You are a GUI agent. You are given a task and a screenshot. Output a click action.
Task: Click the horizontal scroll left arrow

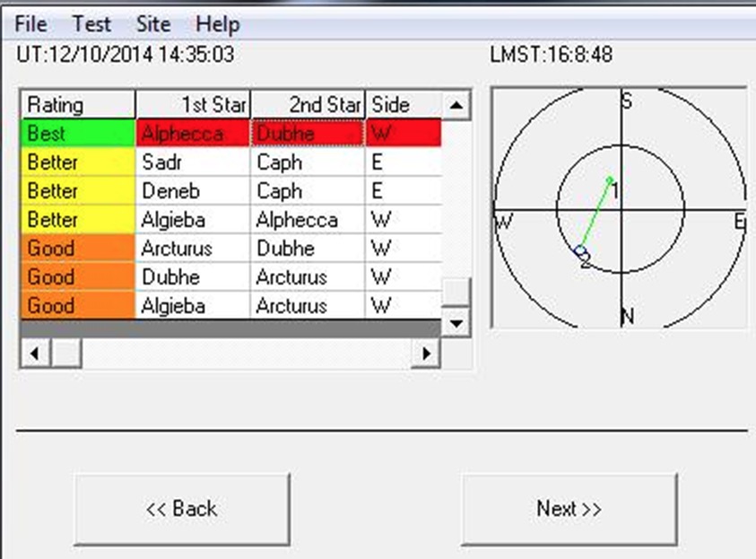[x=35, y=354]
